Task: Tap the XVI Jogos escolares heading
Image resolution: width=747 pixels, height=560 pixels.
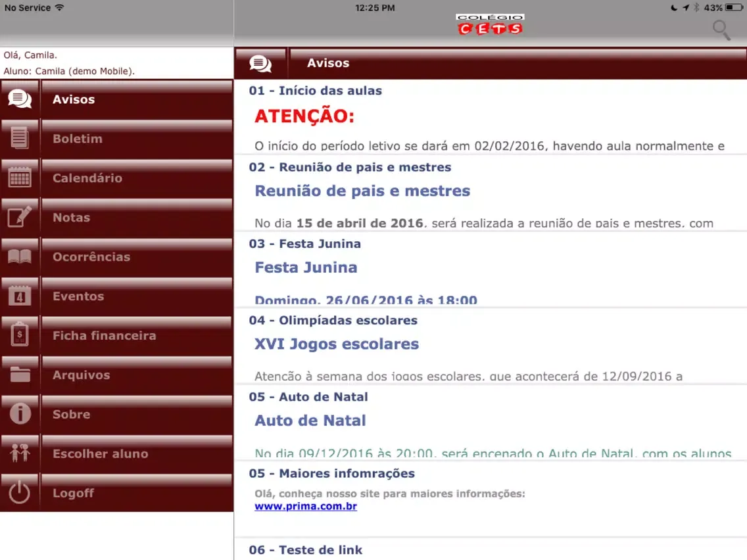Action: click(x=336, y=344)
